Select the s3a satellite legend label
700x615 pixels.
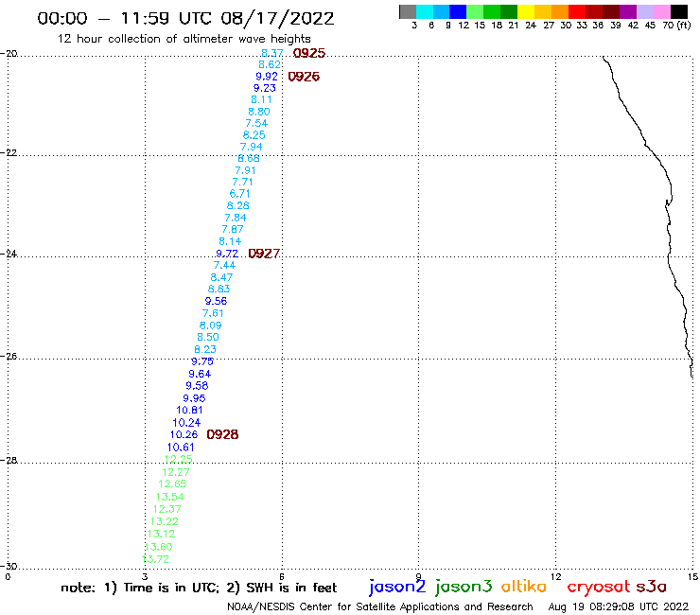point(651,587)
